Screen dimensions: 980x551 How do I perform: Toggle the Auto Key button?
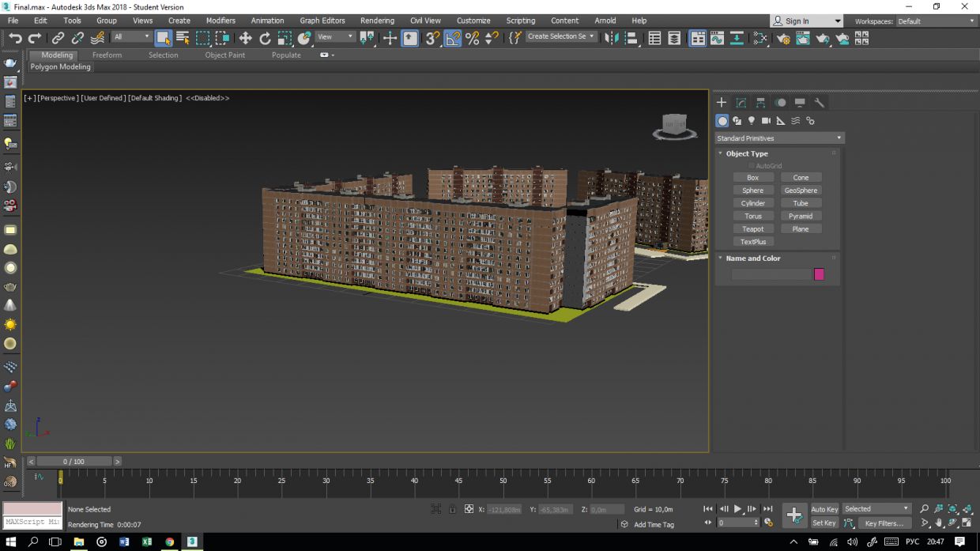[824, 509]
